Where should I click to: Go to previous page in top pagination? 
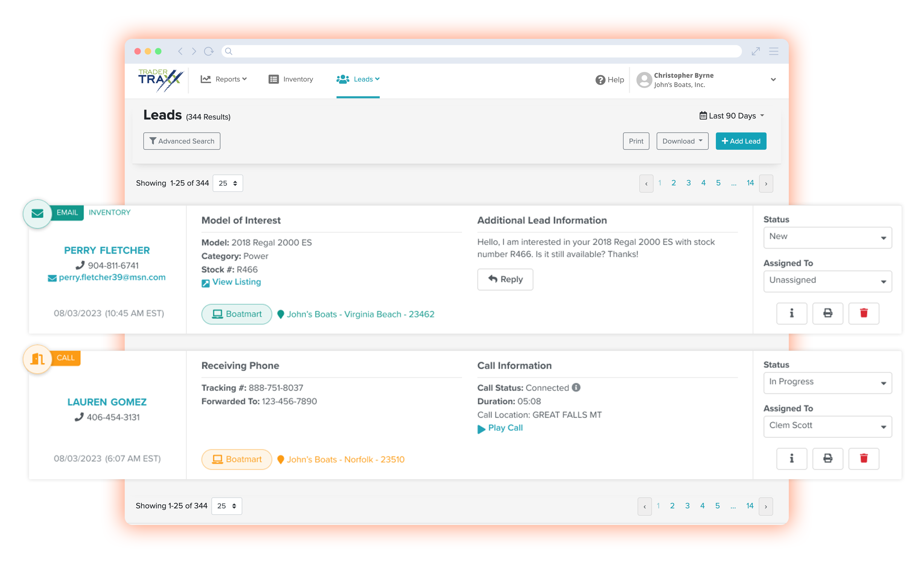pos(646,183)
